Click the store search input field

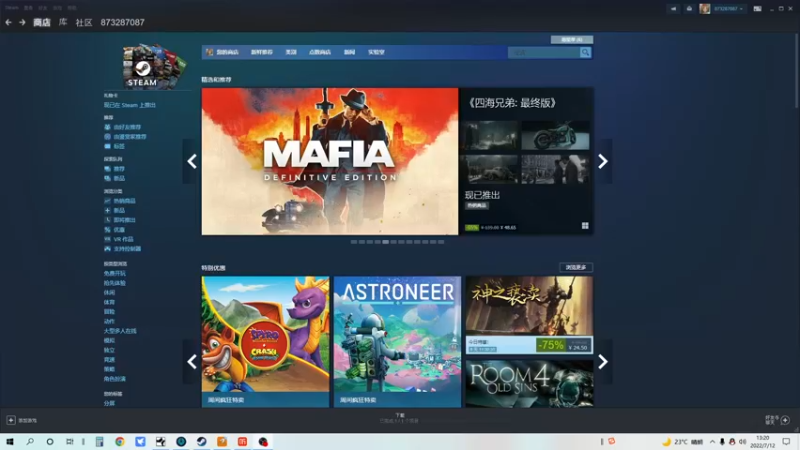click(x=544, y=52)
